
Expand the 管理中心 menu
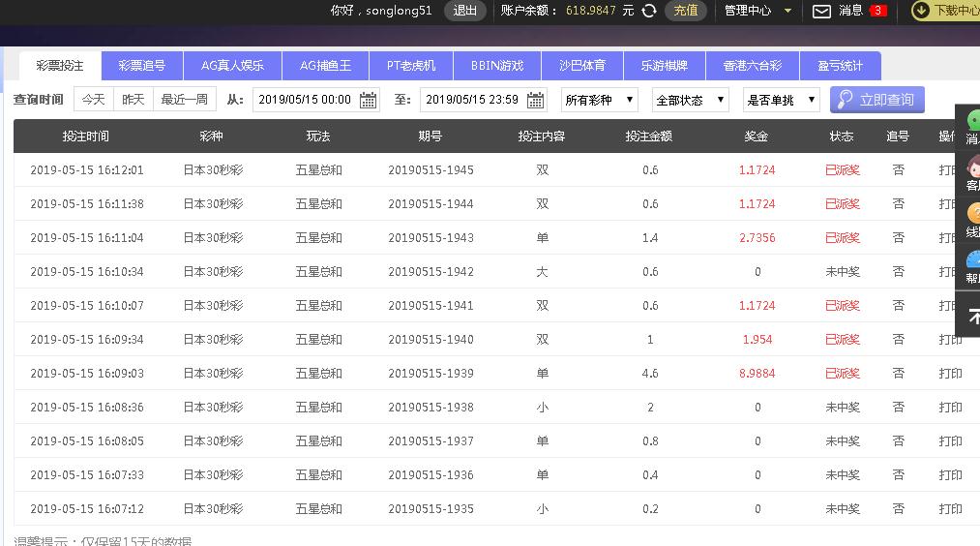(757, 11)
